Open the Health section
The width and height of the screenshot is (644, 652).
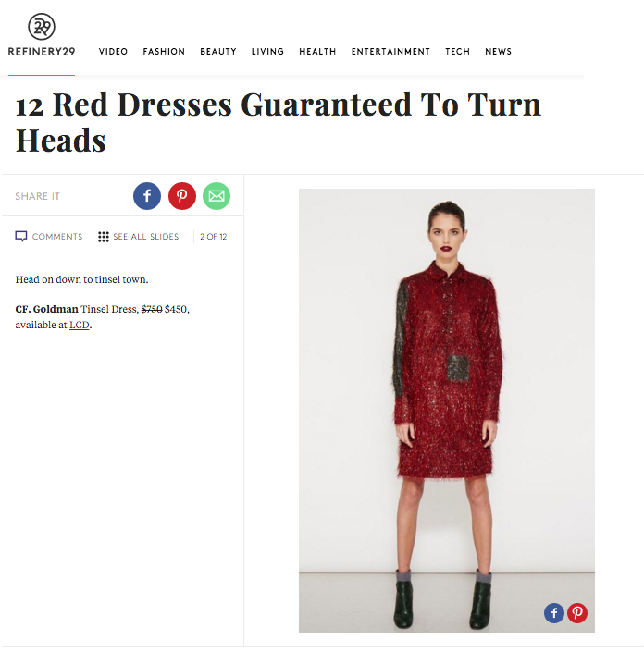pyautogui.click(x=317, y=52)
